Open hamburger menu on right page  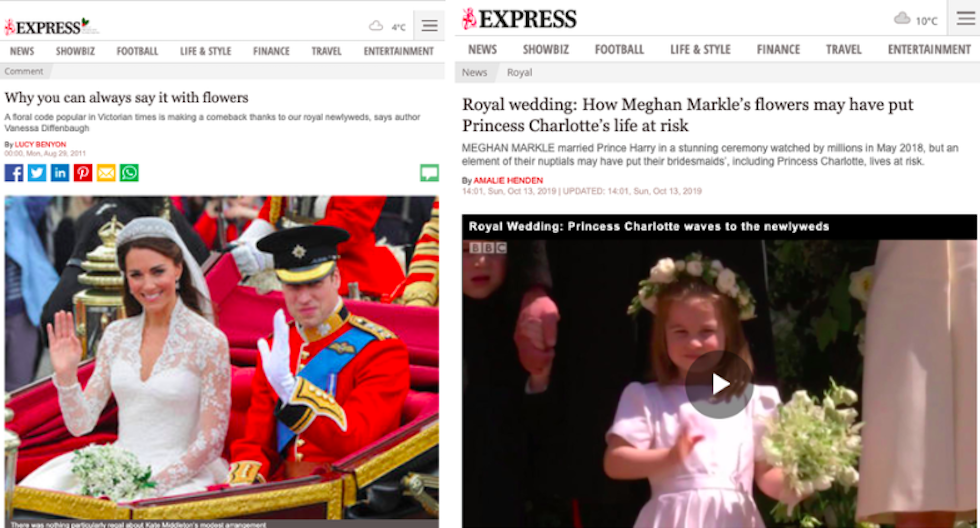click(x=966, y=18)
